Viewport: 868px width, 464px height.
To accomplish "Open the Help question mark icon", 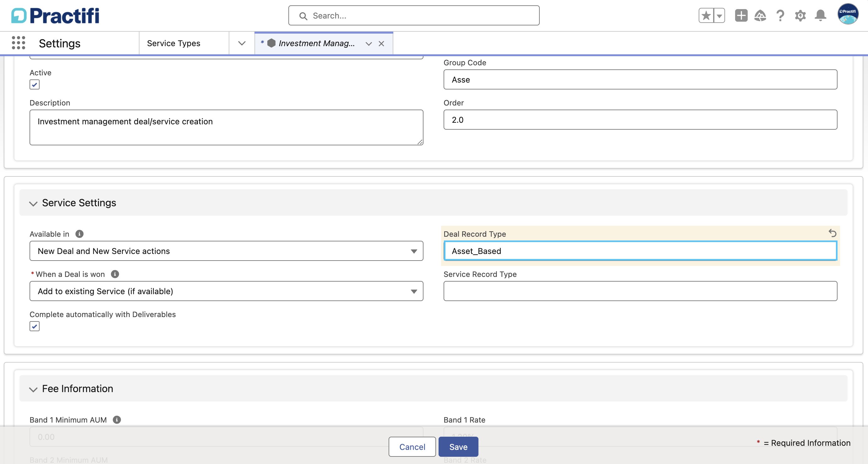I will pyautogui.click(x=780, y=15).
